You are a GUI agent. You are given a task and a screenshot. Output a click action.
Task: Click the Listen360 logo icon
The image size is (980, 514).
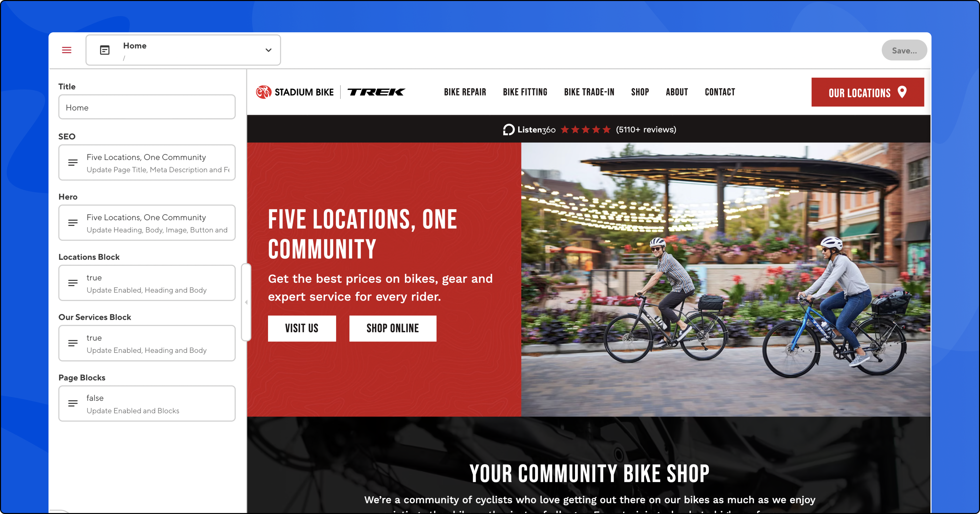point(509,130)
